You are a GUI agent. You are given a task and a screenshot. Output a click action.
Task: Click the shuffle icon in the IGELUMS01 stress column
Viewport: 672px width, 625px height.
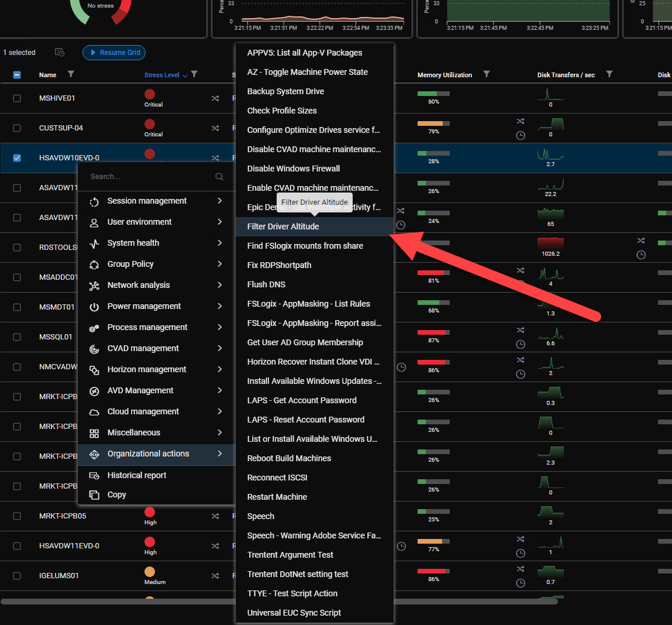pyautogui.click(x=215, y=576)
